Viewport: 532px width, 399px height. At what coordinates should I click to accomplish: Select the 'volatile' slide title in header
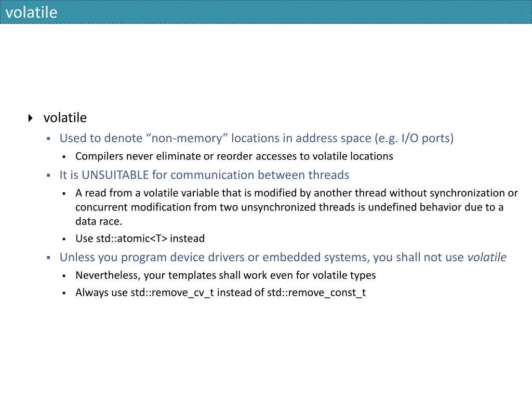click(31, 12)
